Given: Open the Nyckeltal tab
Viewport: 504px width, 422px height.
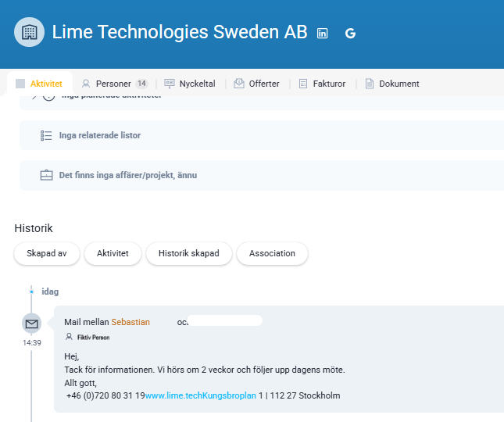Looking at the screenshot, I should [x=190, y=84].
